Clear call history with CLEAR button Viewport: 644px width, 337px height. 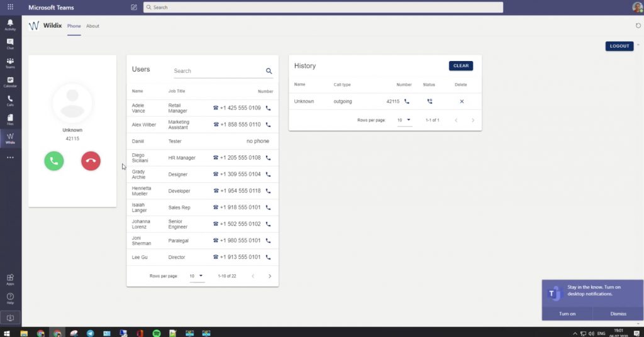pos(461,65)
